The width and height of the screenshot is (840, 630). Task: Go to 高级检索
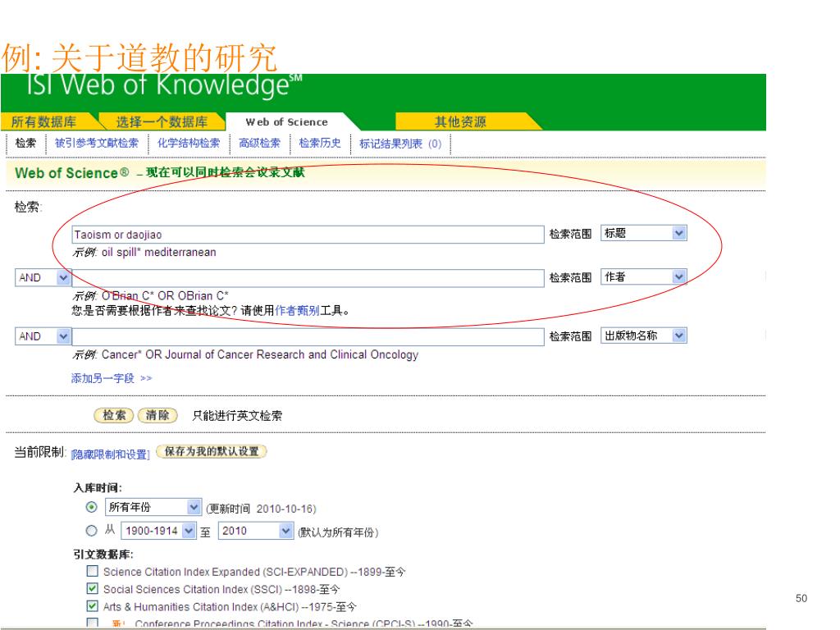point(259,143)
